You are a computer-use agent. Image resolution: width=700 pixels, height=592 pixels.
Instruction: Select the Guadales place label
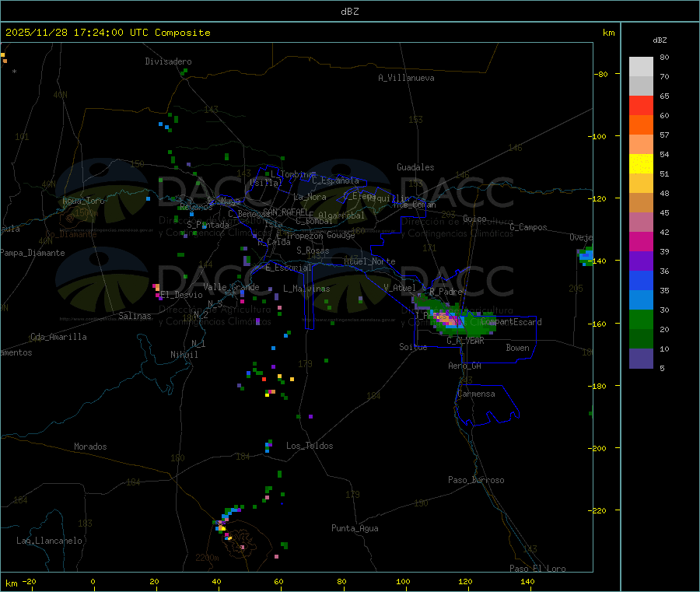[415, 167]
